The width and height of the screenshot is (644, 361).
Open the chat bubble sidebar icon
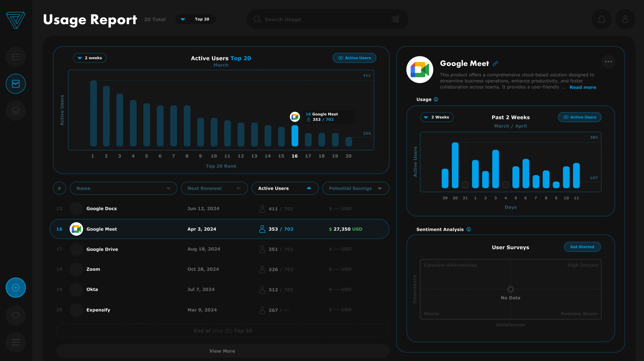pos(16,315)
